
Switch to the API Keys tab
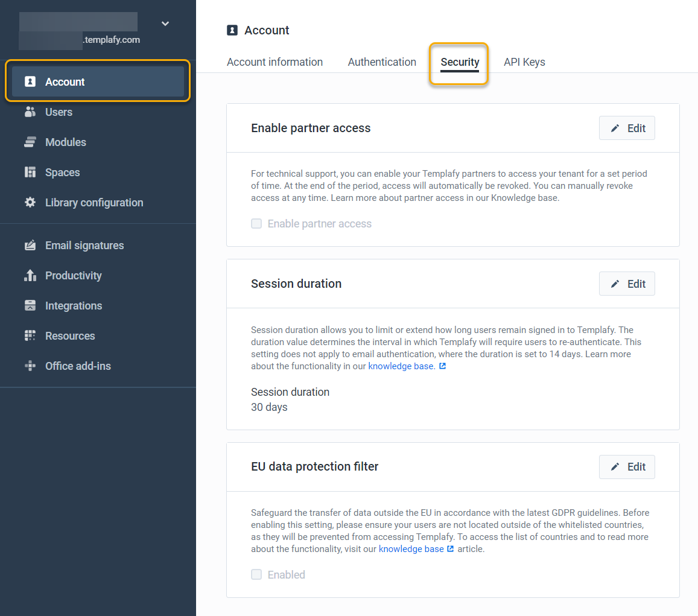pyautogui.click(x=524, y=62)
